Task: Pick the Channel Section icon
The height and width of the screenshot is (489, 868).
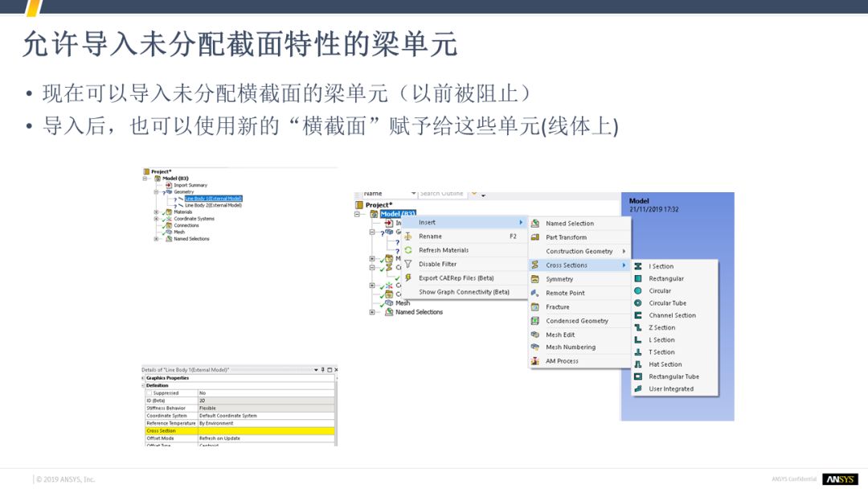Action: 638,315
